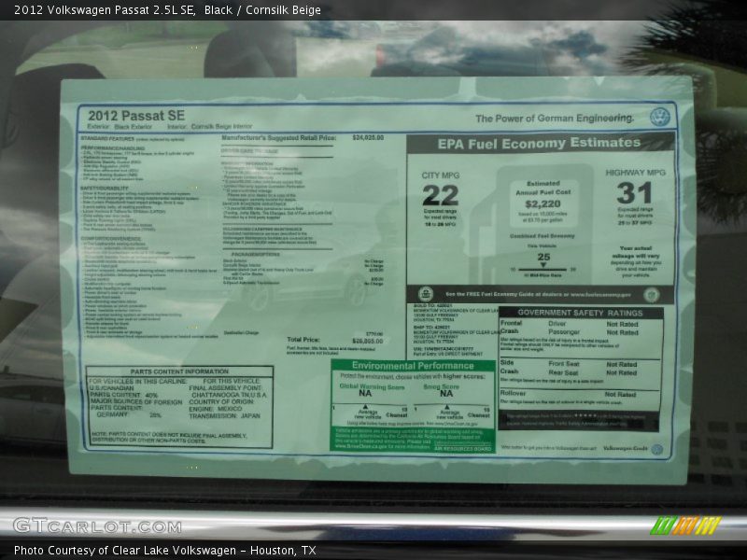The width and height of the screenshot is (747, 560).
Task: Click "Global Warming Score" label
Action: click(372, 386)
